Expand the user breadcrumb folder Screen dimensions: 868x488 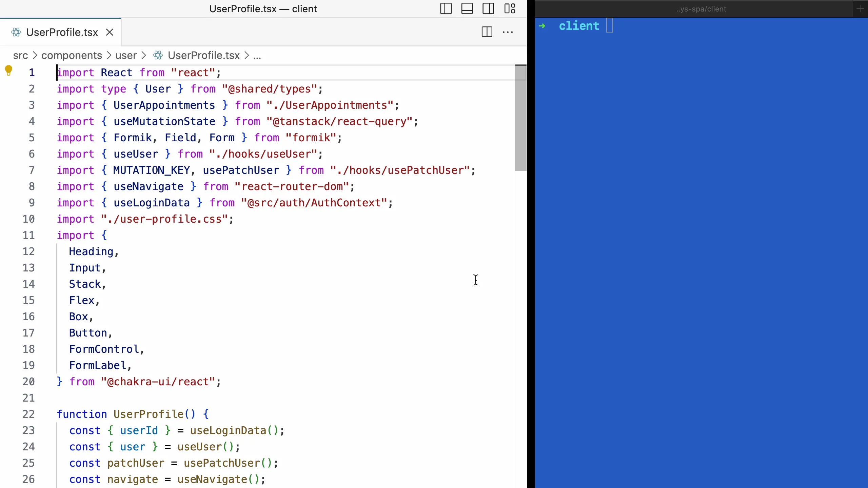tap(126, 55)
